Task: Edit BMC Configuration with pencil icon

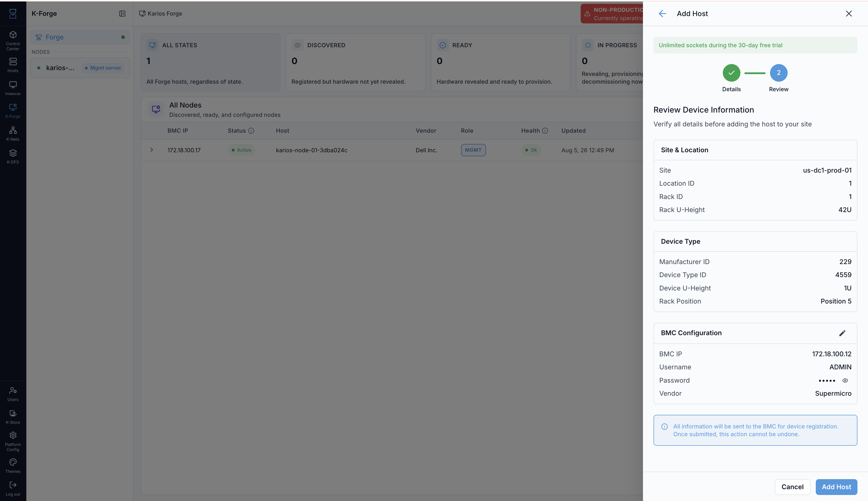Action: [842, 333]
